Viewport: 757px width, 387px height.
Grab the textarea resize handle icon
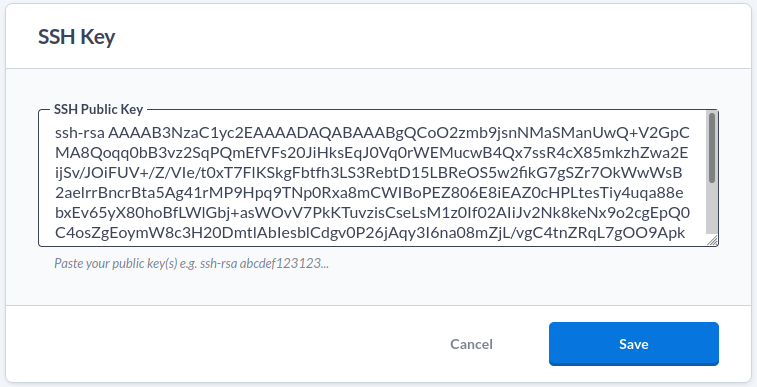click(712, 240)
